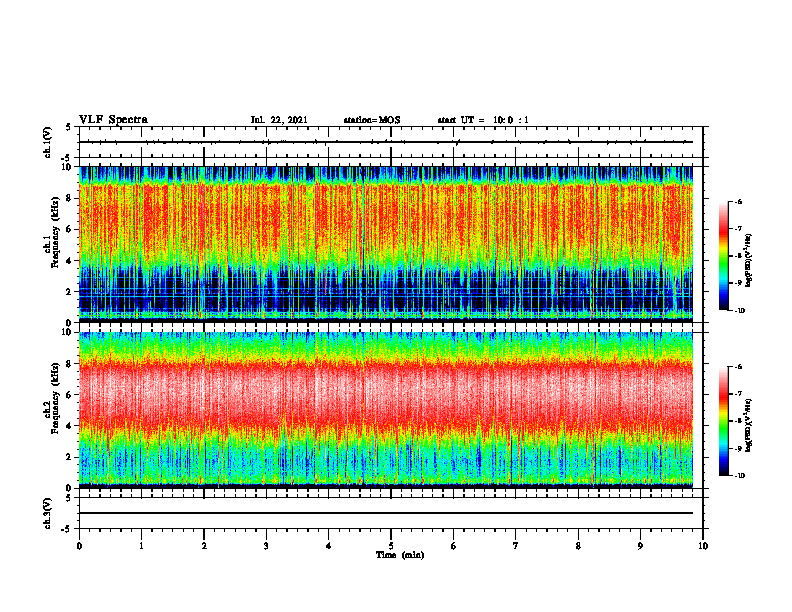Click the "4" frequency tick of ch.2 panel
Image resolution: width=792 pixels, height=612 pixels.
coord(70,426)
